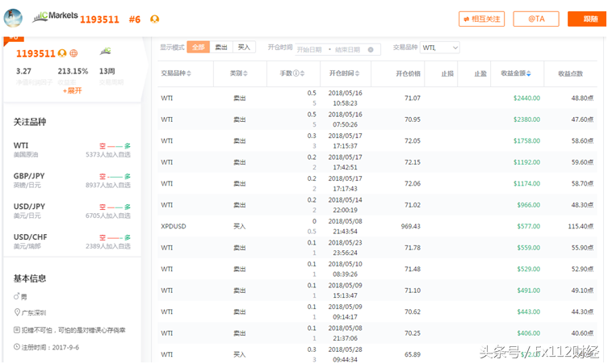Click the info icon beside 手数
608x364 pixels.
(x=296, y=73)
